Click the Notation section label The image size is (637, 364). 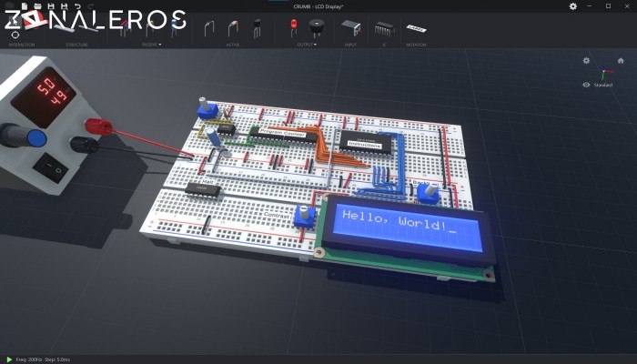pyautogui.click(x=416, y=45)
